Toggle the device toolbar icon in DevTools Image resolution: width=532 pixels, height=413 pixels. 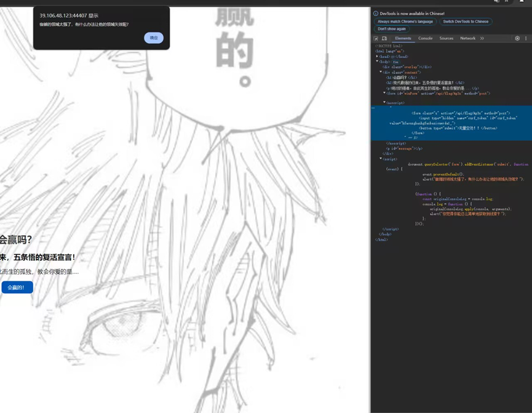point(384,38)
